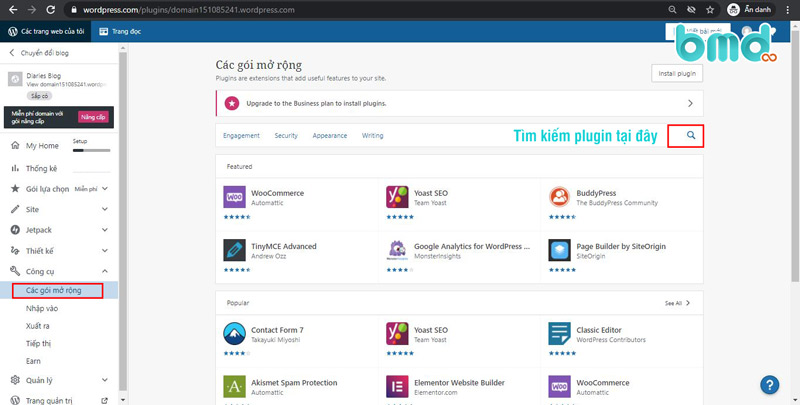This screenshot has width=800, height=405.
Task: Open the Trang đọc reader tab
Action: [x=120, y=31]
